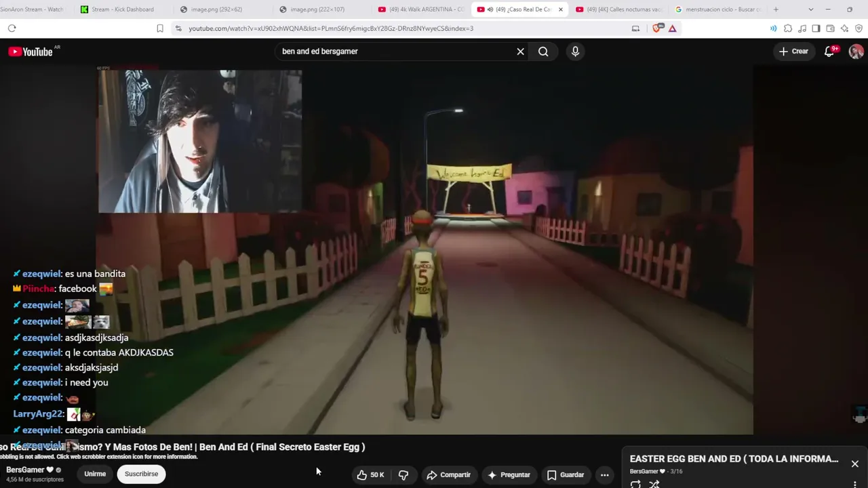The image size is (868, 488).
Task: Click the blue sound waves toolbar icon
Action: [773, 28]
